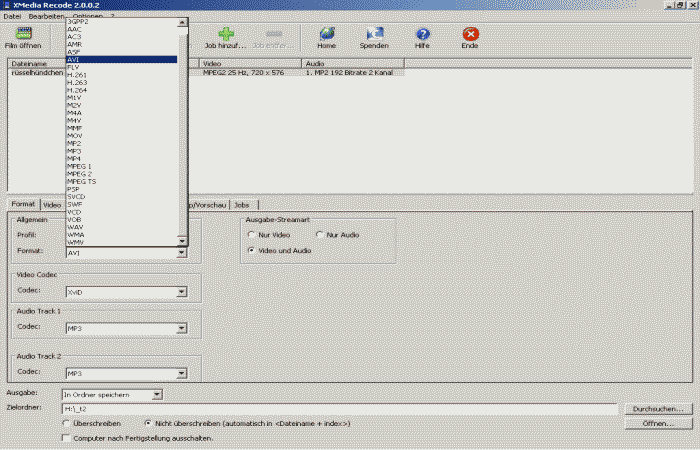Select the Nur Audio radio button
The width and height of the screenshot is (700, 450).
tap(320, 235)
